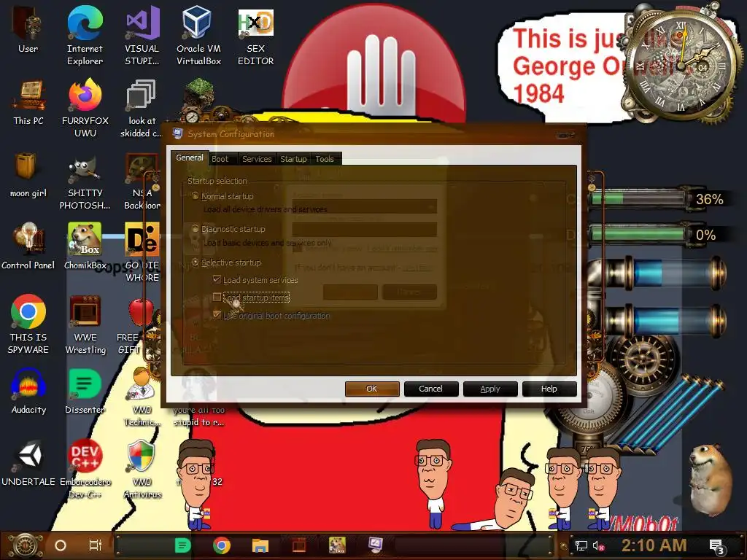
Task: Open the FURRYFOX UWU Firefox icon
Action: (x=85, y=108)
